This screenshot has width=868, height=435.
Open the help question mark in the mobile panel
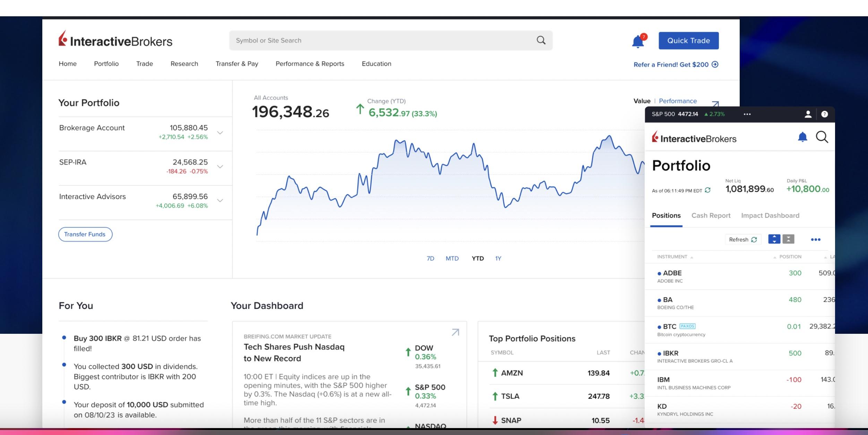825,114
